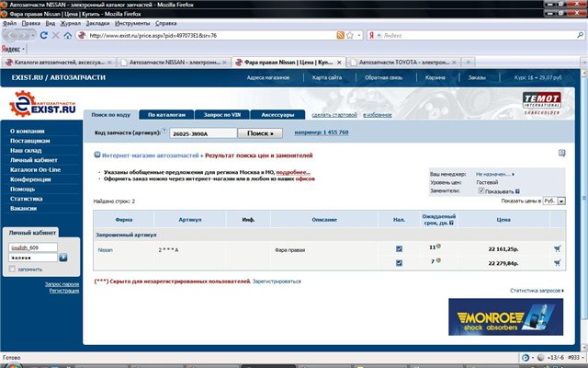Reload the page with the refresh icon
The width and height of the screenshot is (588, 368).
[43, 35]
